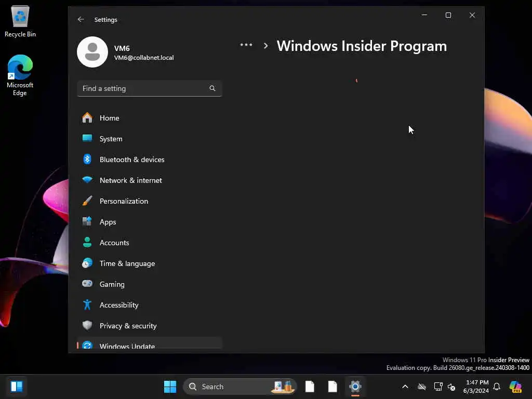Click the Gaming controller icon

tap(87, 283)
